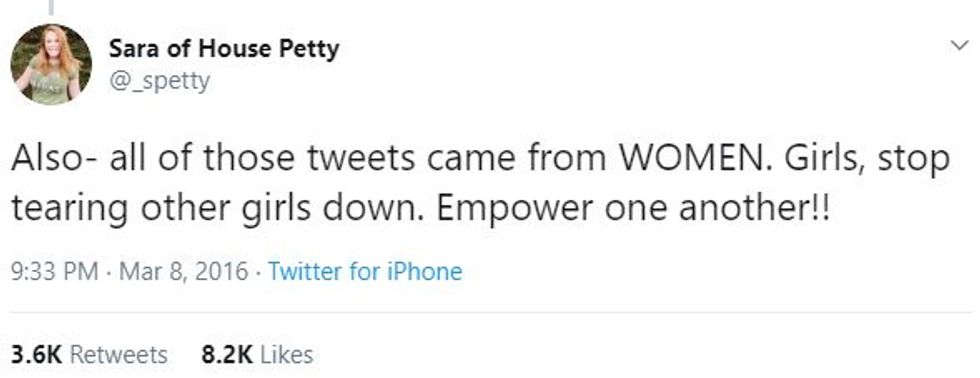Click the thread connector line above avatar
The image size is (980, 378).
coord(51,7)
